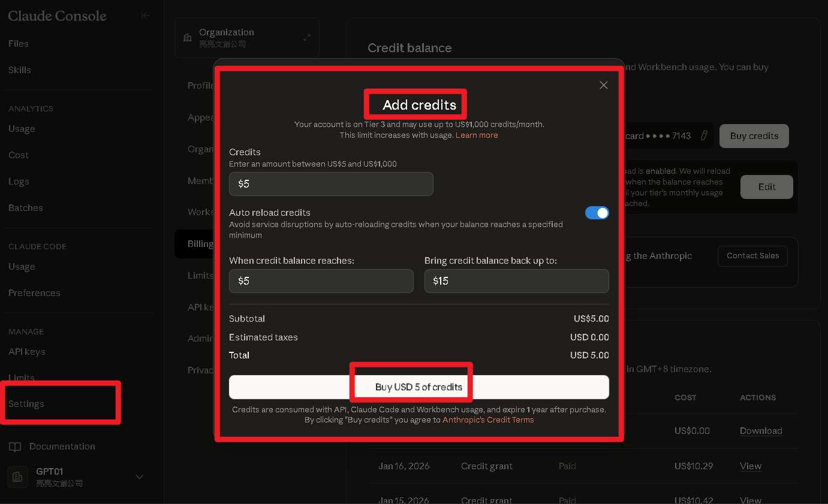Click the Credits amount input showing $5
The height and width of the screenshot is (504, 828).
[331, 184]
